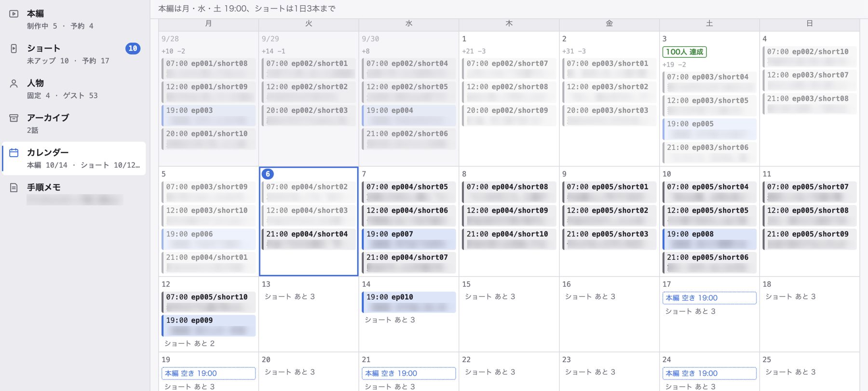Screen dimensions: 868x391
Task: Click ショート あと 3 on the 13th
Action: tap(290, 297)
